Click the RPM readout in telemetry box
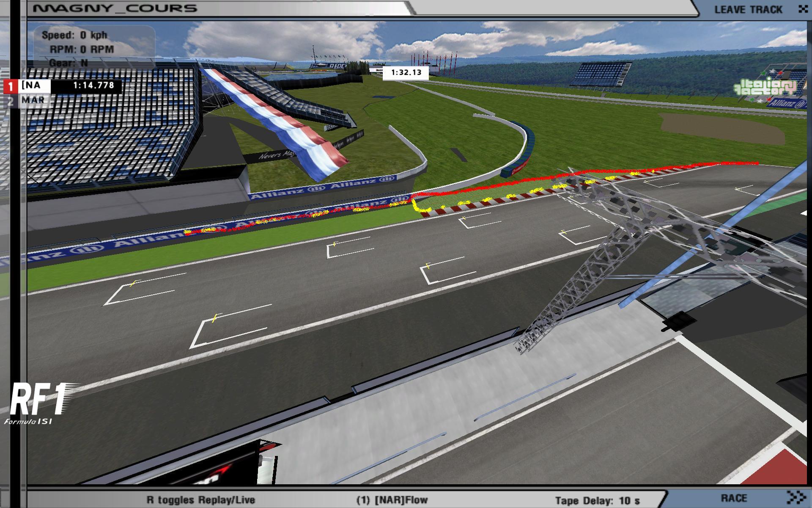 click(82, 50)
